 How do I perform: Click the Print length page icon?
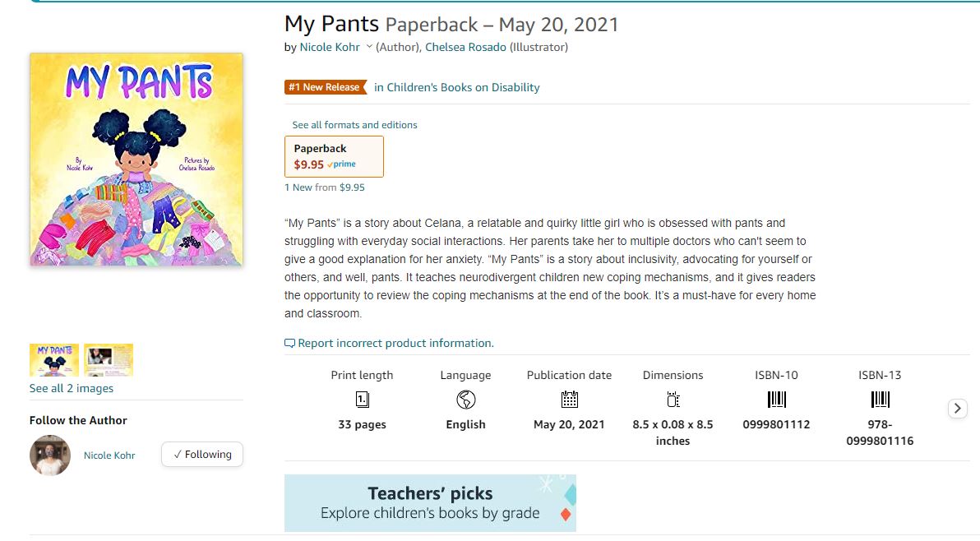coord(362,400)
